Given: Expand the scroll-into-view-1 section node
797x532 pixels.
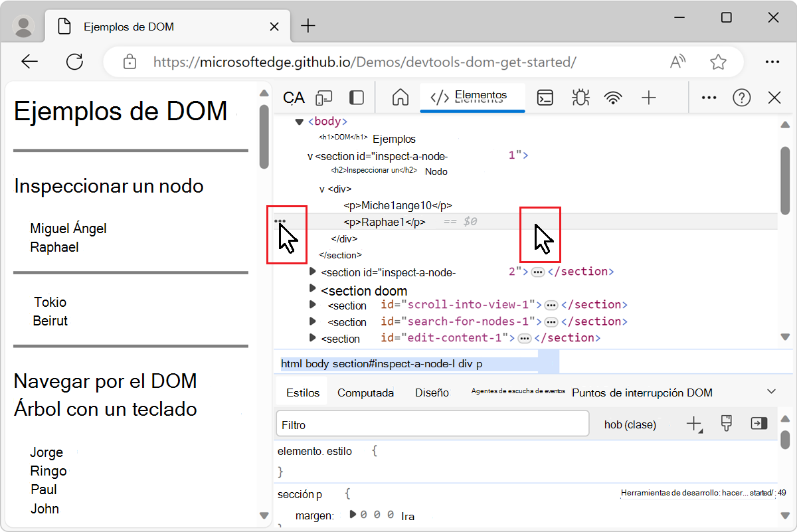Looking at the screenshot, I should click(312, 305).
